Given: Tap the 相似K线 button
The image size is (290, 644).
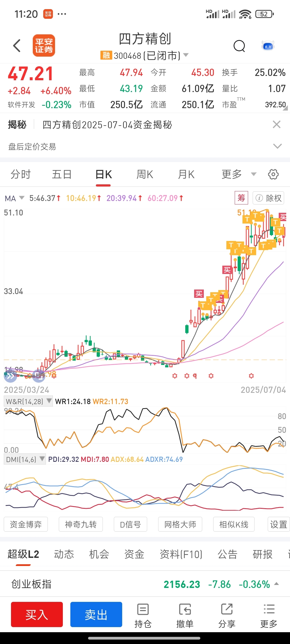Looking at the screenshot, I should [234, 524].
